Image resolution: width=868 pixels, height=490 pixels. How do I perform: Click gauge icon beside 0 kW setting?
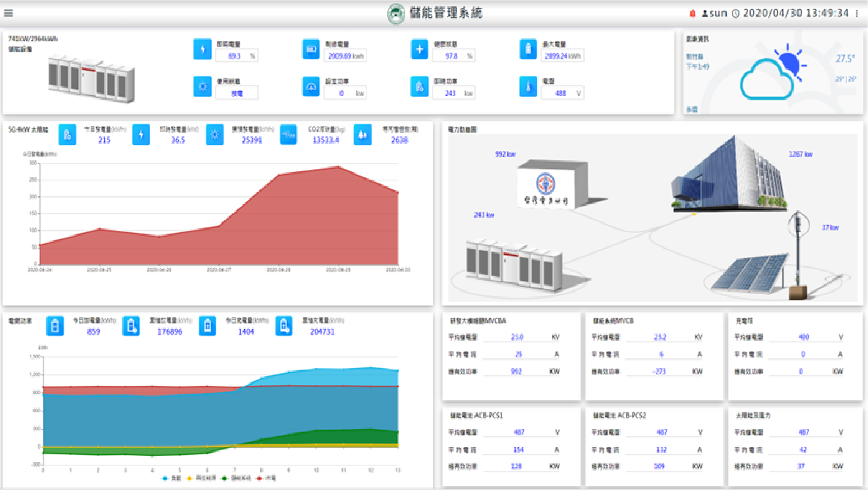click(x=311, y=87)
